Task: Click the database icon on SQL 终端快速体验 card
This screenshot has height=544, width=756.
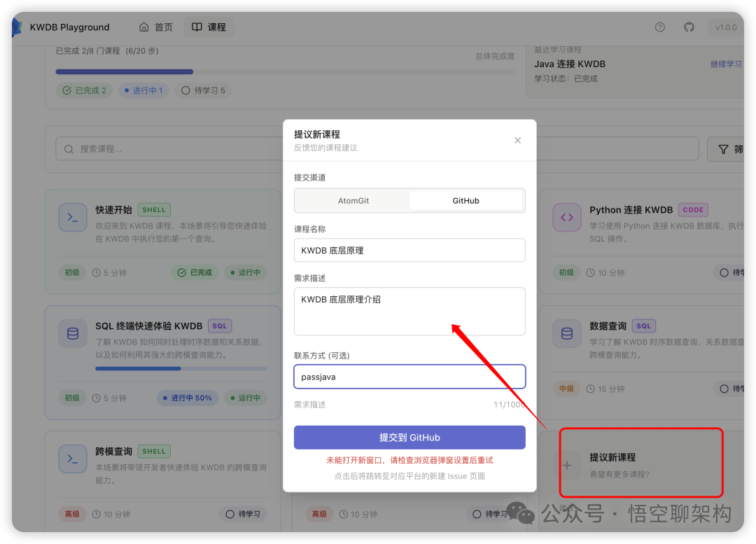Action: point(73,333)
